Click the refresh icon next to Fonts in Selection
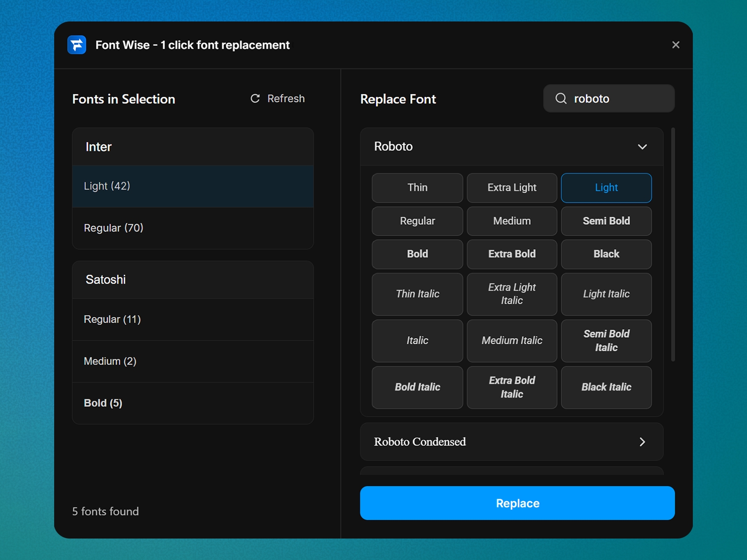Image resolution: width=747 pixels, height=560 pixels. point(254,98)
